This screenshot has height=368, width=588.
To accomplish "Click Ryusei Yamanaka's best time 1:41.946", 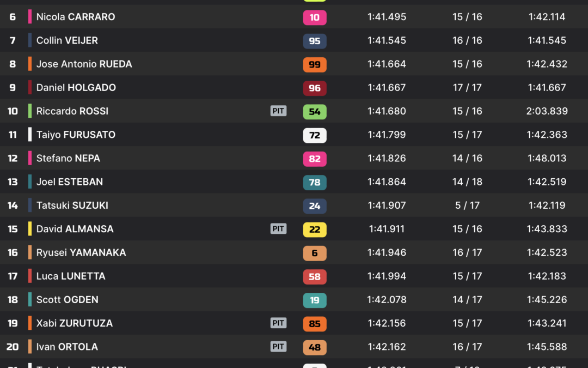I will (x=387, y=252).
